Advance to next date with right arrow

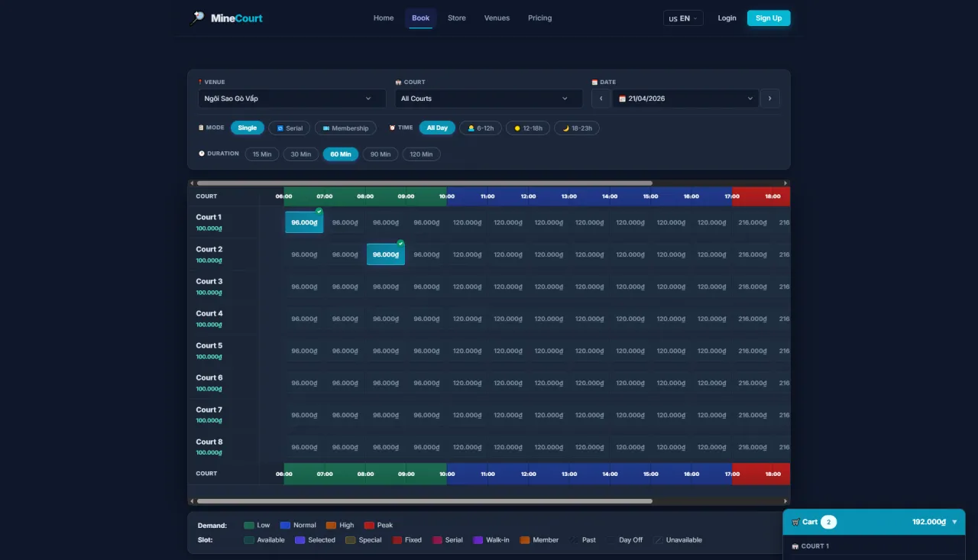coord(770,99)
